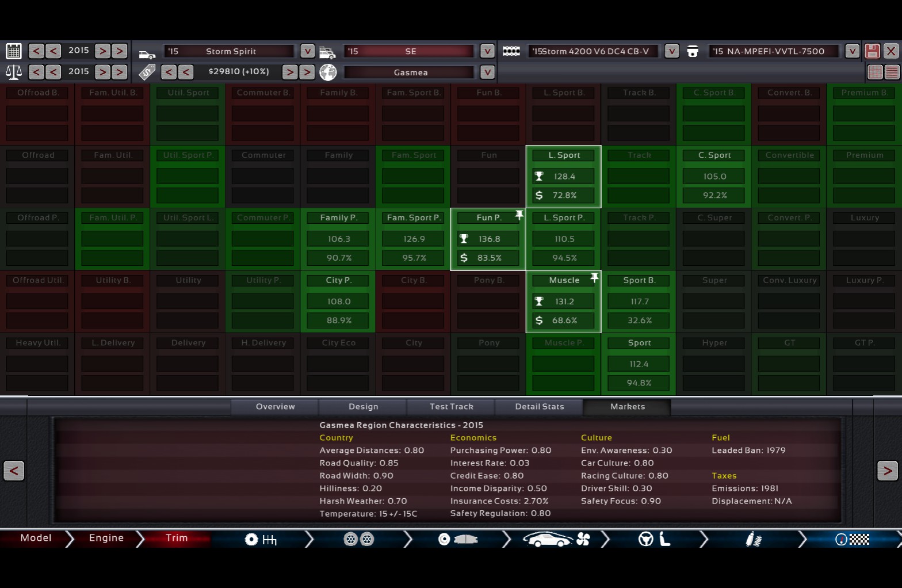The height and width of the screenshot is (588, 902).
Task: Select the L. Sport P. market cell
Action: click(x=564, y=239)
